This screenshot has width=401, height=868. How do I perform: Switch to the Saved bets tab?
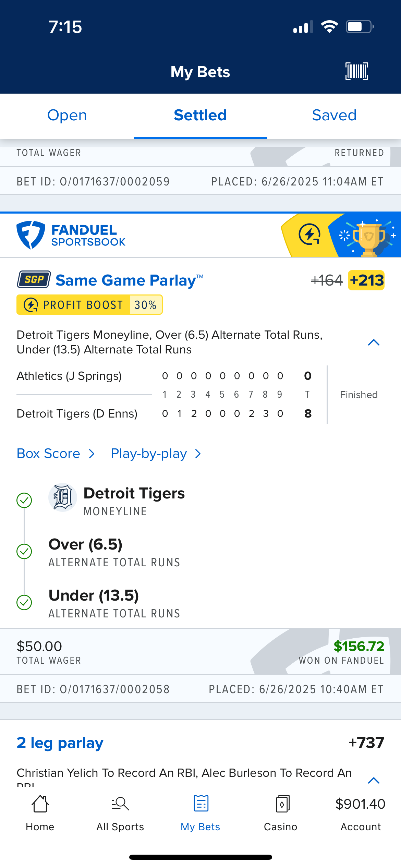(x=334, y=116)
